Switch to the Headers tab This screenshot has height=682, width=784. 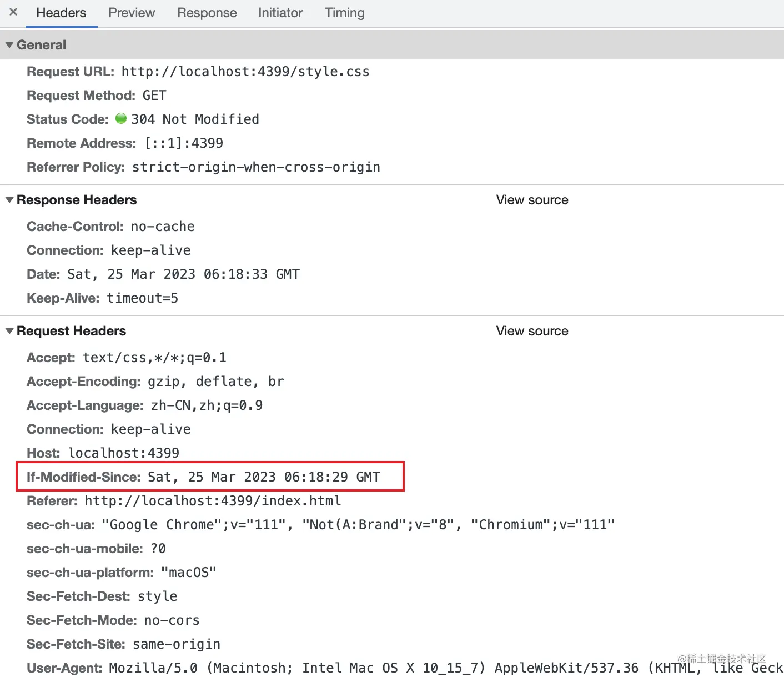click(61, 13)
